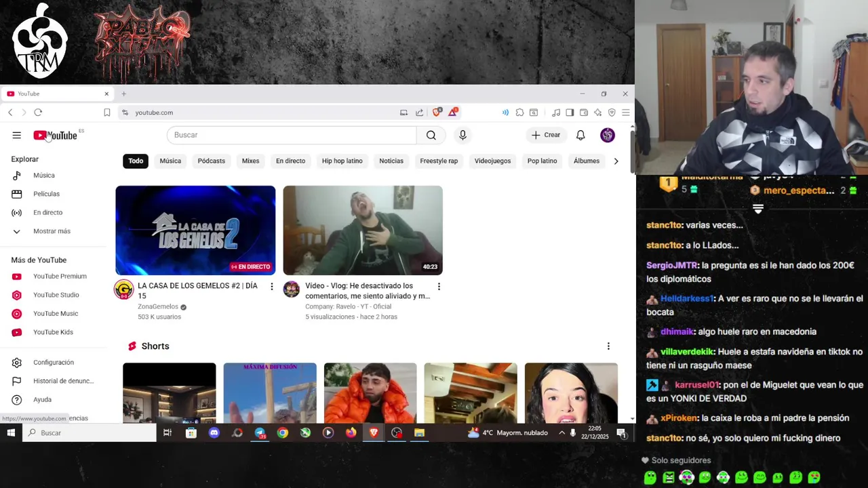Select the Música filter chip
The height and width of the screenshot is (488, 868).
pyautogui.click(x=170, y=161)
